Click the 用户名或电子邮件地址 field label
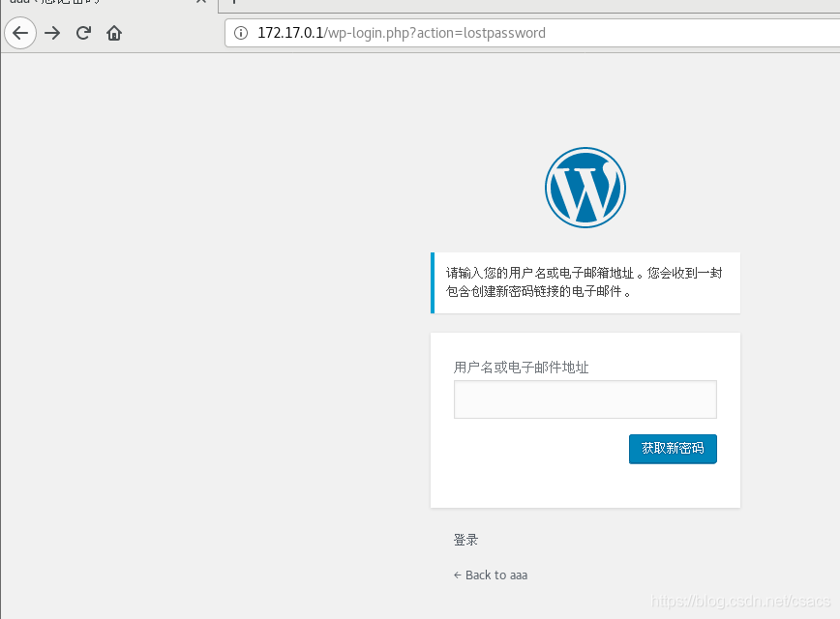 pos(522,368)
